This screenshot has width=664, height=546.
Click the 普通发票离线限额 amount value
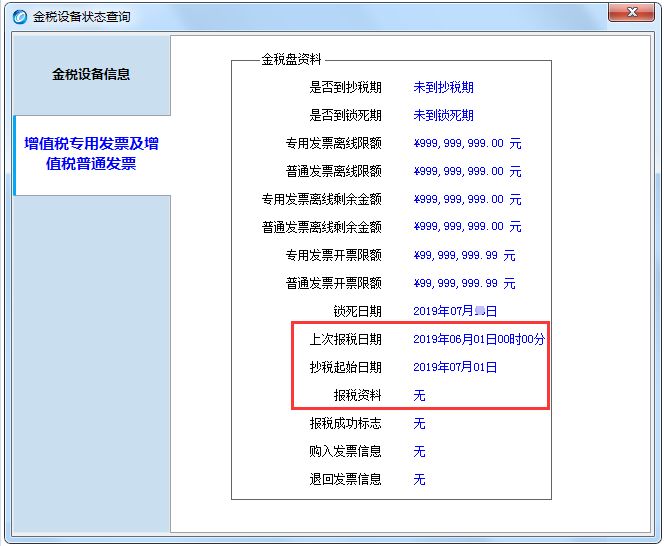tap(468, 171)
